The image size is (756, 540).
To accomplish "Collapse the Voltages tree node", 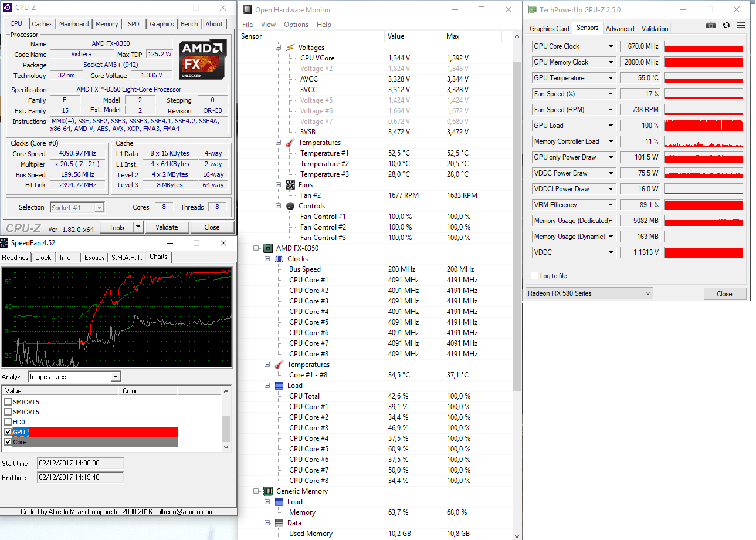I will point(278,48).
